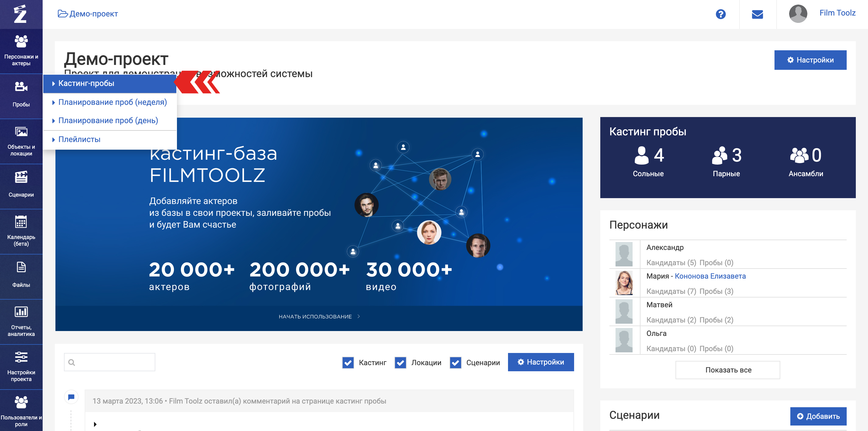Open the Александр character name
Screen dimensions: 868x431
pyautogui.click(x=665, y=247)
